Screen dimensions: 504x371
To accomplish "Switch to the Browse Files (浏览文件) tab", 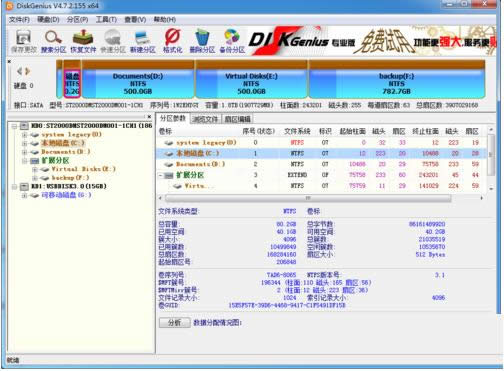I will tap(205, 119).
